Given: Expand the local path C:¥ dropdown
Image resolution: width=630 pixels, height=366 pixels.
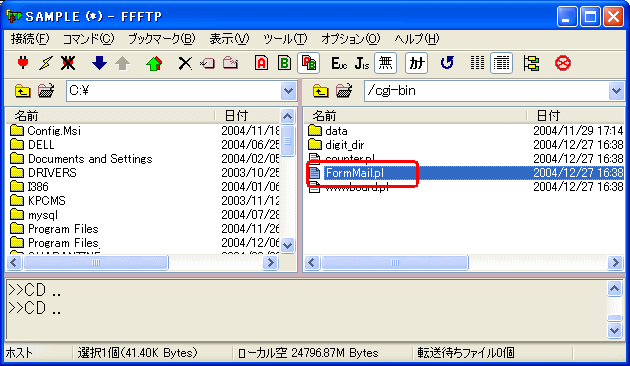Looking at the screenshot, I should (x=288, y=91).
